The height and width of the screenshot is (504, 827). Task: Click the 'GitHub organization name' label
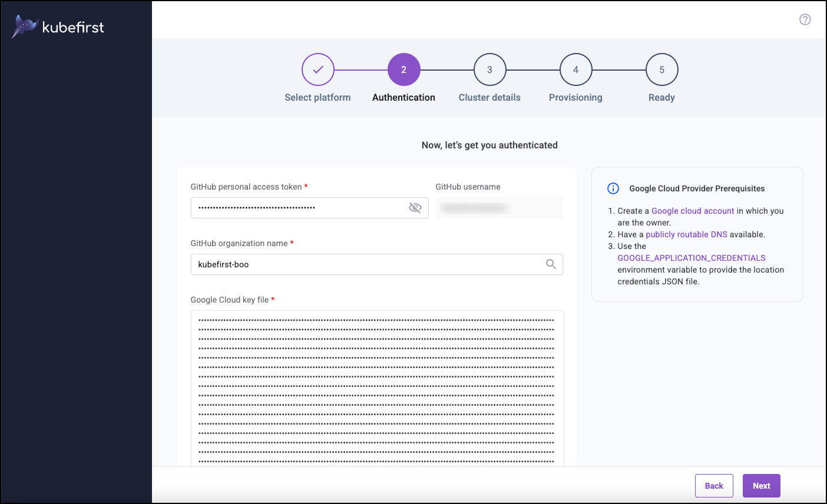coord(239,243)
